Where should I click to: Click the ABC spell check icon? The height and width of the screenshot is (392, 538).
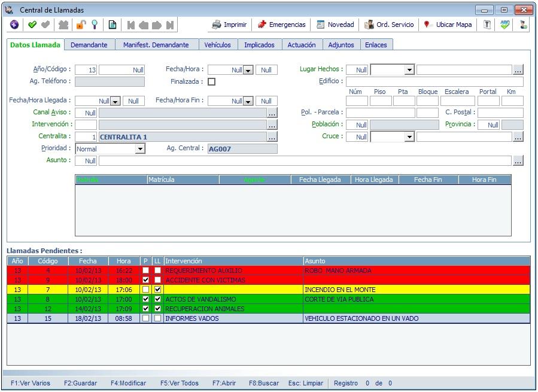[504, 25]
